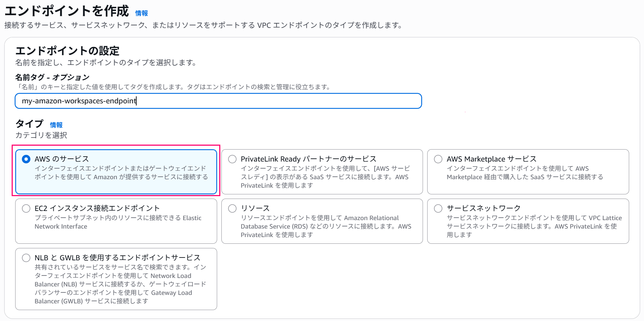Open 情報 link next to タイプ heading

(56, 125)
